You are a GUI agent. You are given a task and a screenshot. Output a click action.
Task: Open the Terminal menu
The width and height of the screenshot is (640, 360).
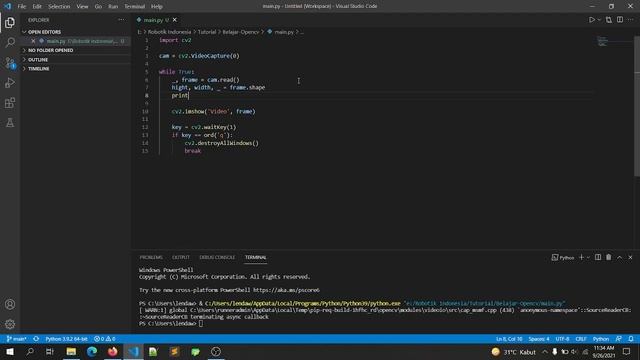[x=134, y=6]
